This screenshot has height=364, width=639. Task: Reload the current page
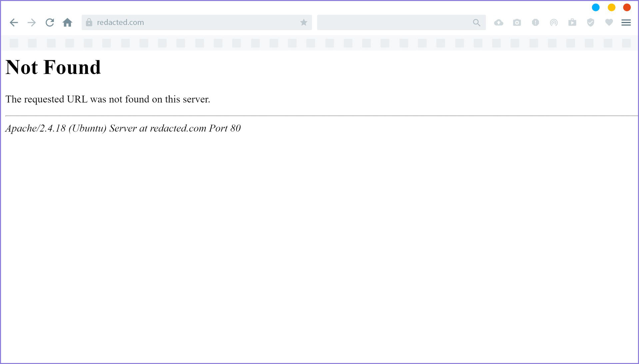[x=49, y=22]
